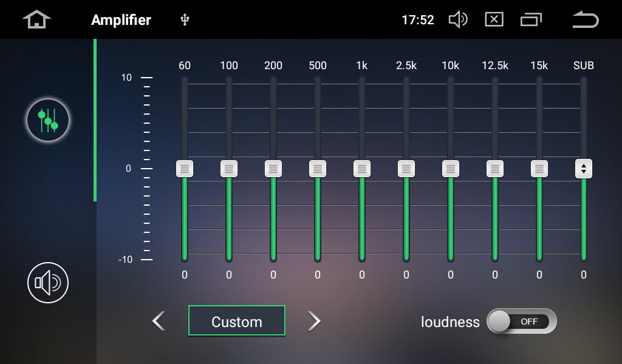
Task: Click the 2.5k band slider handle
Action: point(406,169)
